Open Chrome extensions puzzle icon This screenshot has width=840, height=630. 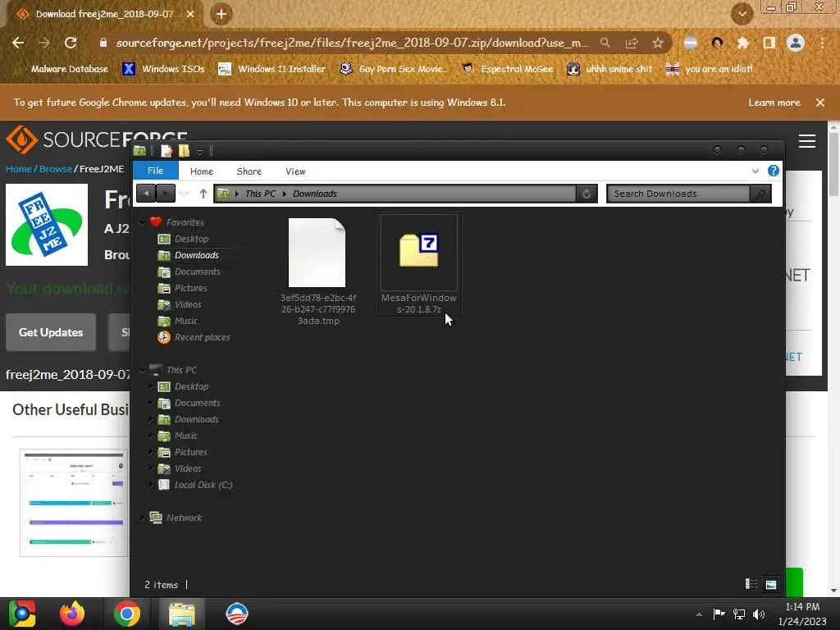742,43
